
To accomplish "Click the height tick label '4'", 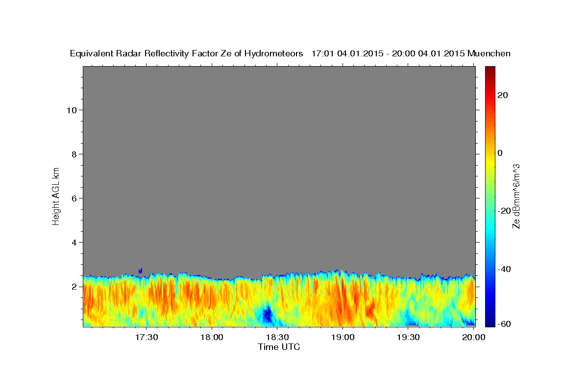I will (73, 242).
